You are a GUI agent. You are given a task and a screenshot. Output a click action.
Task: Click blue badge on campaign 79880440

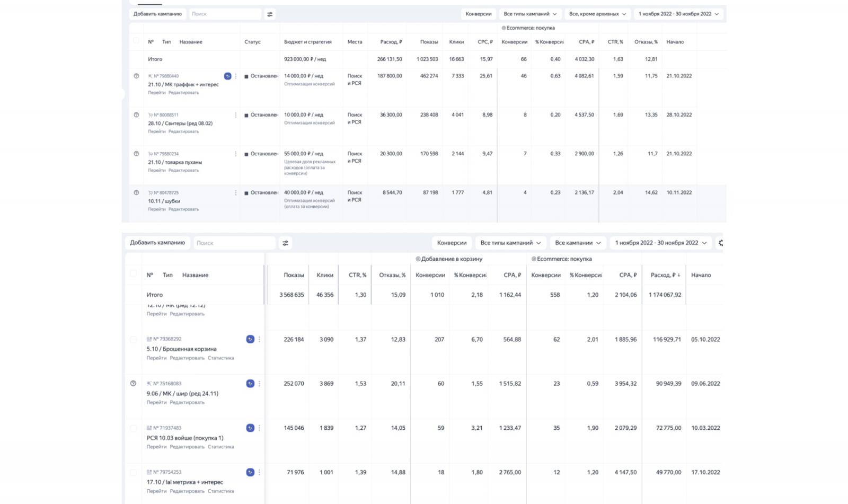tap(227, 76)
